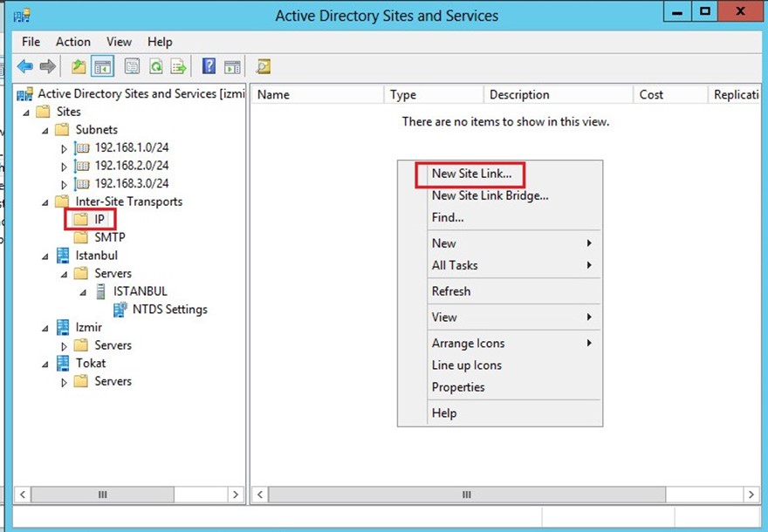Screen dimensions: 768x532
Task: Click the Find toolbar icon
Action: (x=263, y=66)
